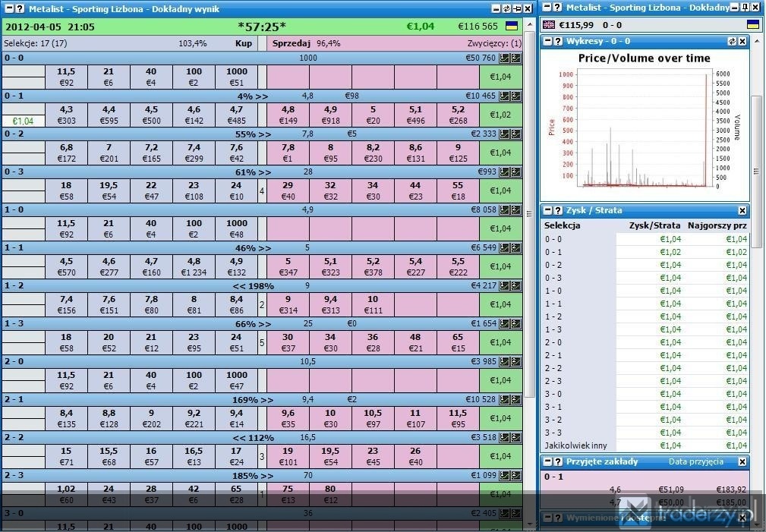Click the UK flag icon beside €115,99
Viewport: 766px width, 532px height.
point(549,25)
